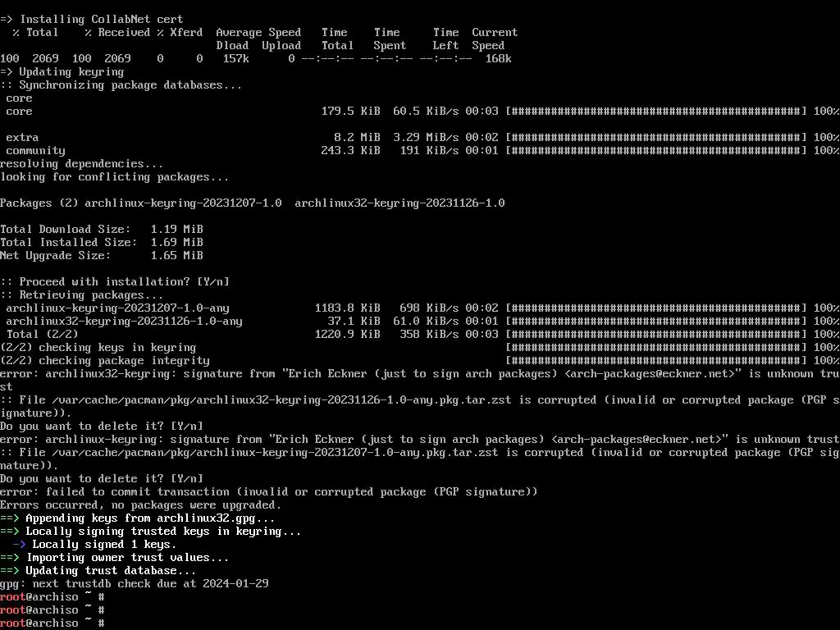The image size is (840, 630).
Task: Click the curl 'Average Speed' column header
Action: tap(258, 33)
